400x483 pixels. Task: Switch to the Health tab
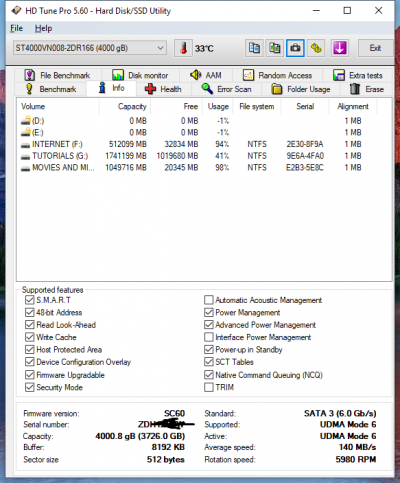[x=164, y=89]
